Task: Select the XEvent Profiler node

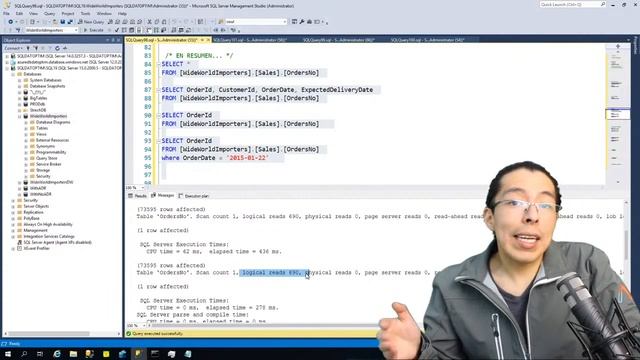Action: pyautogui.click(x=36, y=249)
